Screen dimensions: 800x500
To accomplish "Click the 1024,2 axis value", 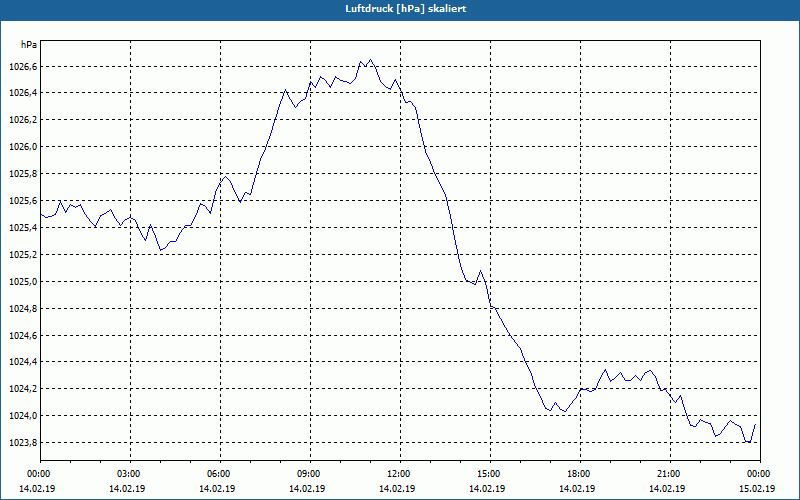I will [x=23, y=389].
